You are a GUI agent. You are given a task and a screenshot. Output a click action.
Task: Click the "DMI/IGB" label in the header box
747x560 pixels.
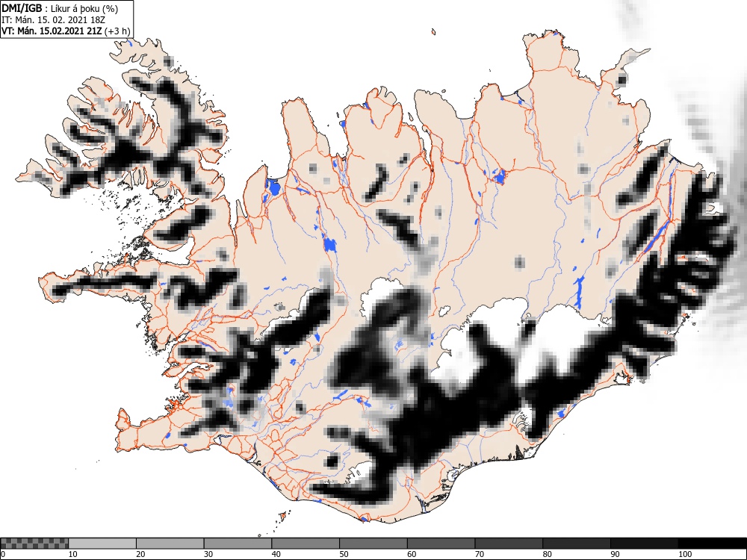tap(22, 8)
